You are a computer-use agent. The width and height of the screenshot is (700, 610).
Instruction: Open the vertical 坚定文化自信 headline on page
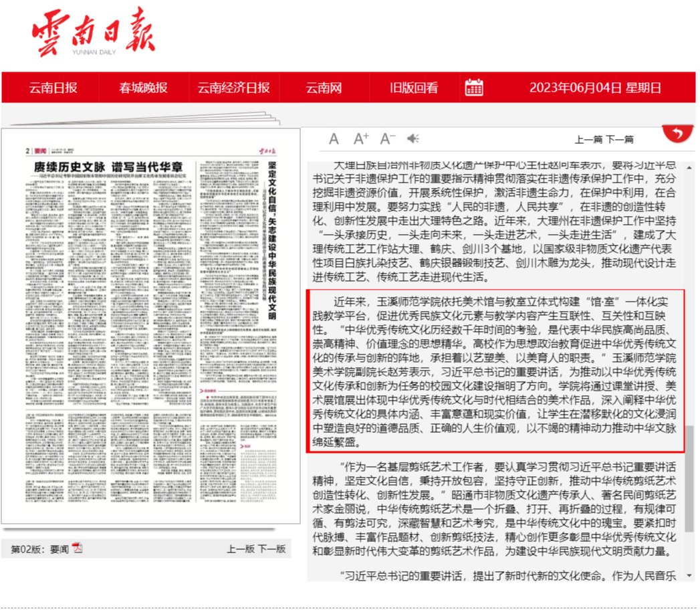(x=272, y=240)
